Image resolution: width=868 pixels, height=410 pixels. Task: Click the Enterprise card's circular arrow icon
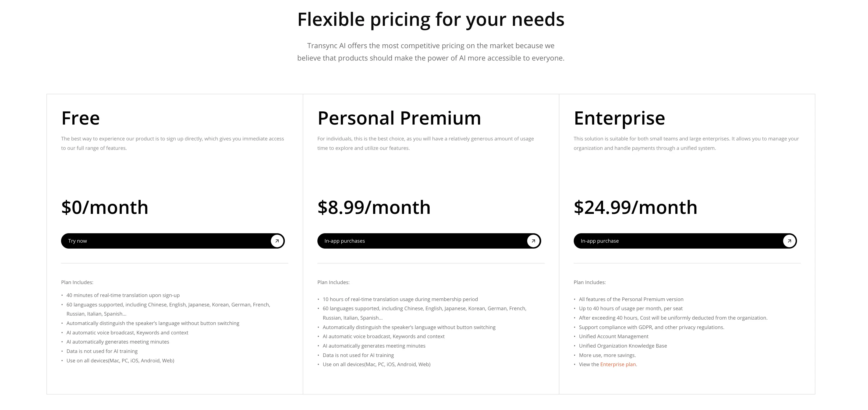789,241
